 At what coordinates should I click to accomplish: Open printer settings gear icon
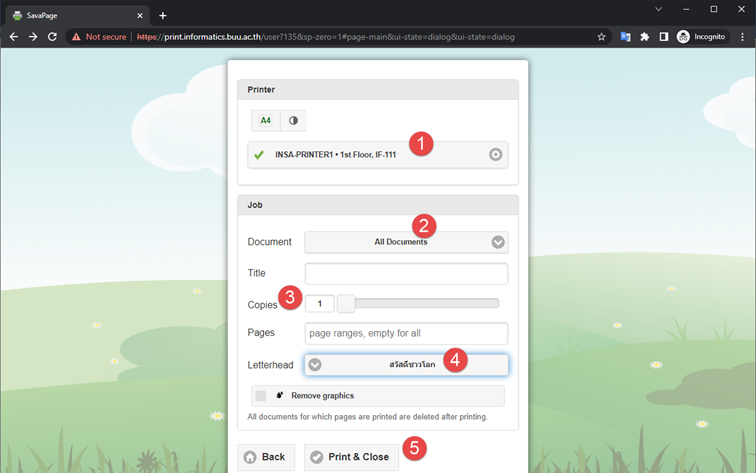(x=495, y=155)
